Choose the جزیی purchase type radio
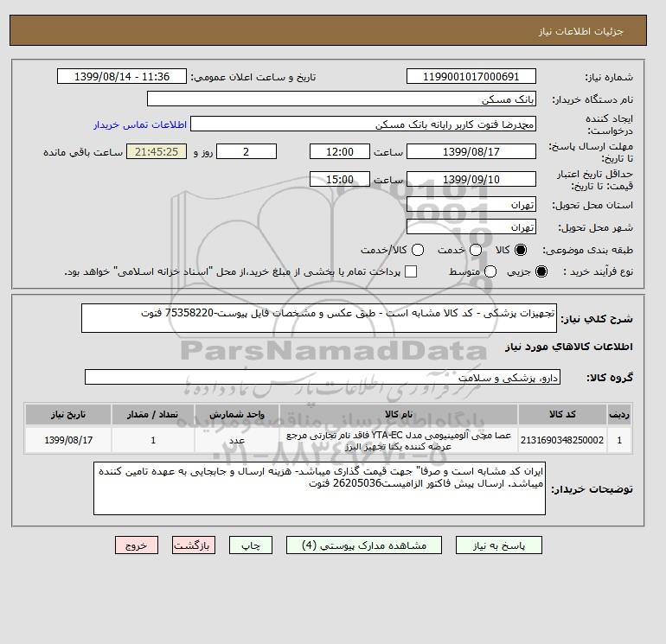Image resolution: width=666 pixels, height=644 pixels. click(x=541, y=271)
